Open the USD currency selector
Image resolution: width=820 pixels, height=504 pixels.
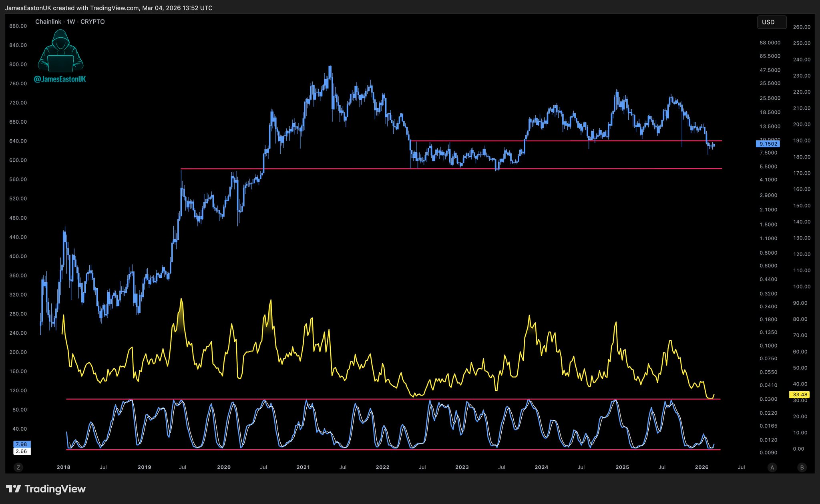(x=771, y=22)
